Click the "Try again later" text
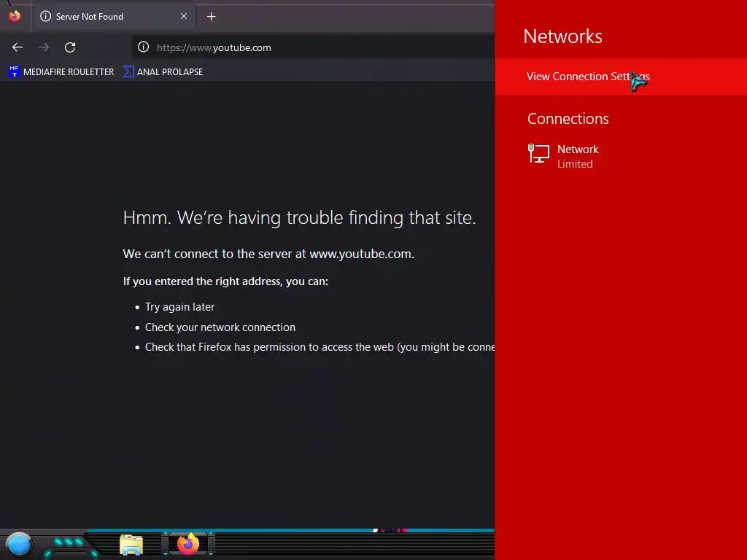This screenshot has height=560, width=747. click(x=179, y=307)
